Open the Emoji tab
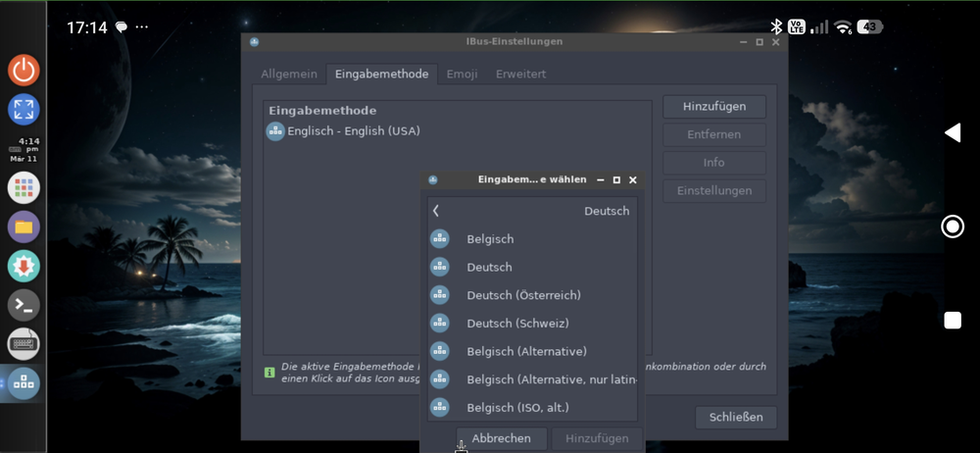The height and width of the screenshot is (453, 980). [462, 74]
